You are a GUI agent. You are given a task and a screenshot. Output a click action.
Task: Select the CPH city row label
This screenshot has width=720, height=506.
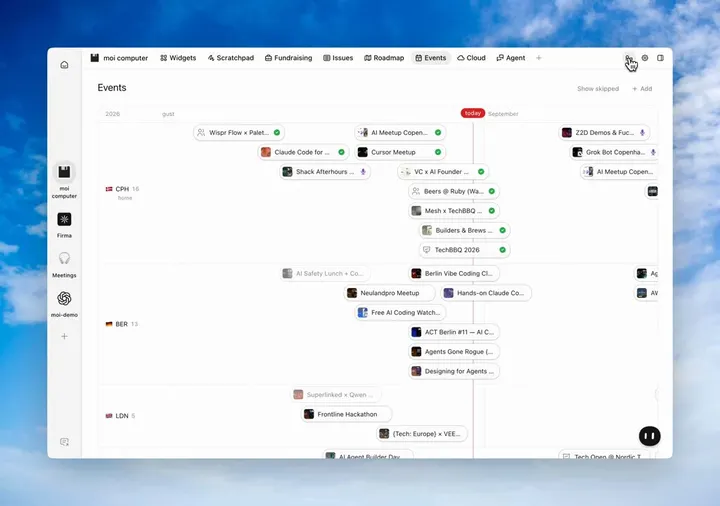(x=122, y=189)
